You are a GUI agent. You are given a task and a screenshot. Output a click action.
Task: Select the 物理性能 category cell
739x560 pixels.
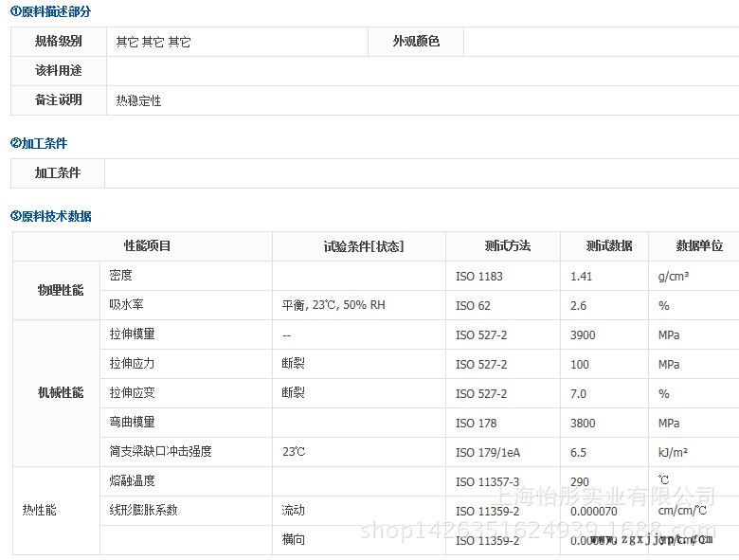click(x=60, y=290)
